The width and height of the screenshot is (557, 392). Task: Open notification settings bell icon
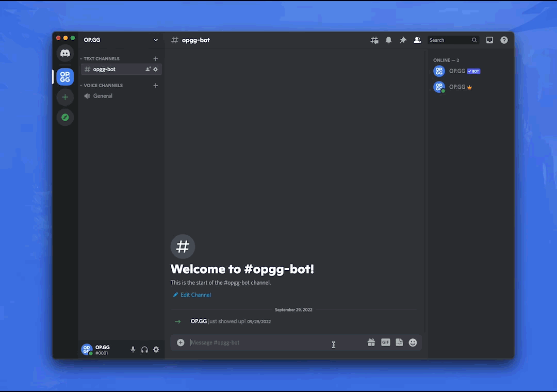point(389,40)
